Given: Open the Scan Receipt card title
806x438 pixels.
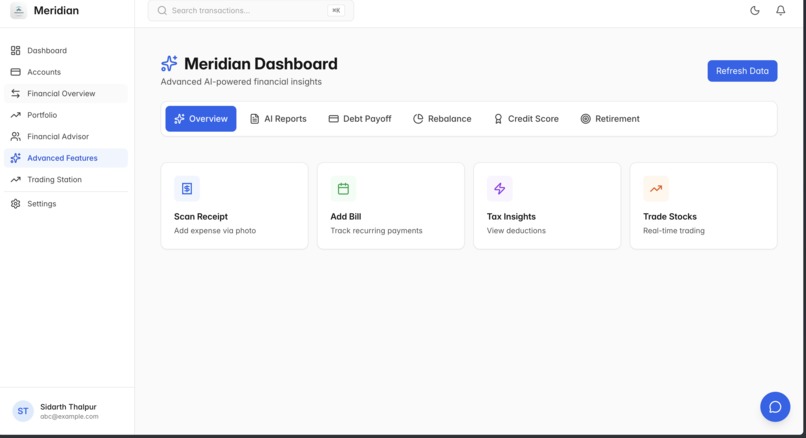Looking at the screenshot, I should tap(201, 216).
